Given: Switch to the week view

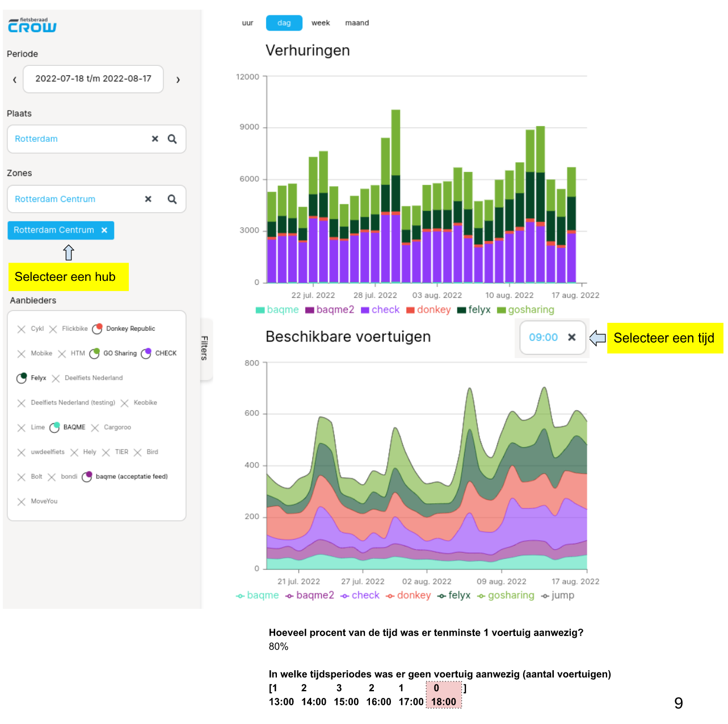Looking at the screenshot, I should click(x=321, y=23).
